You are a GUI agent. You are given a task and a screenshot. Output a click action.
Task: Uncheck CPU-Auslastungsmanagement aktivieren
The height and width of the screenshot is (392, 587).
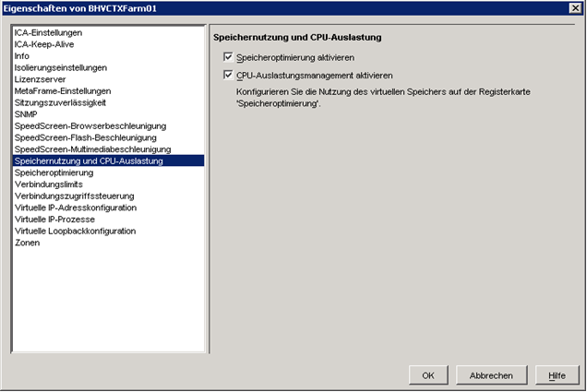click(x=228, y=75)
